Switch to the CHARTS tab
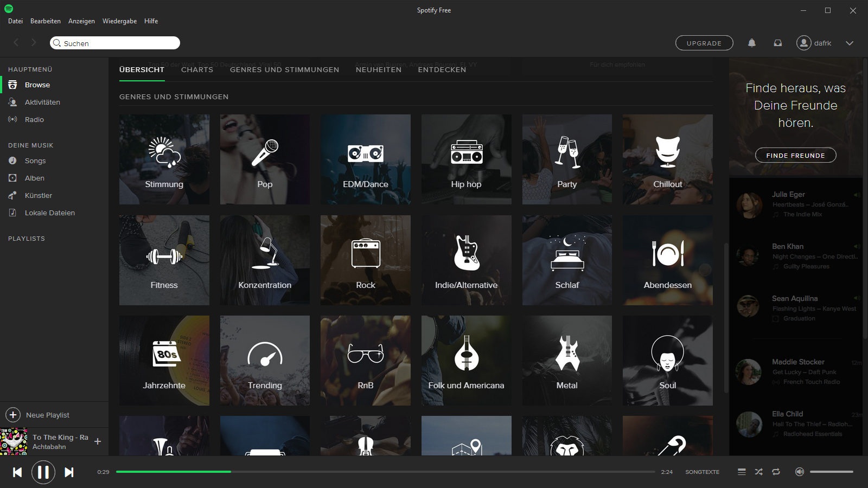868x488 pixels. point(197,69)
